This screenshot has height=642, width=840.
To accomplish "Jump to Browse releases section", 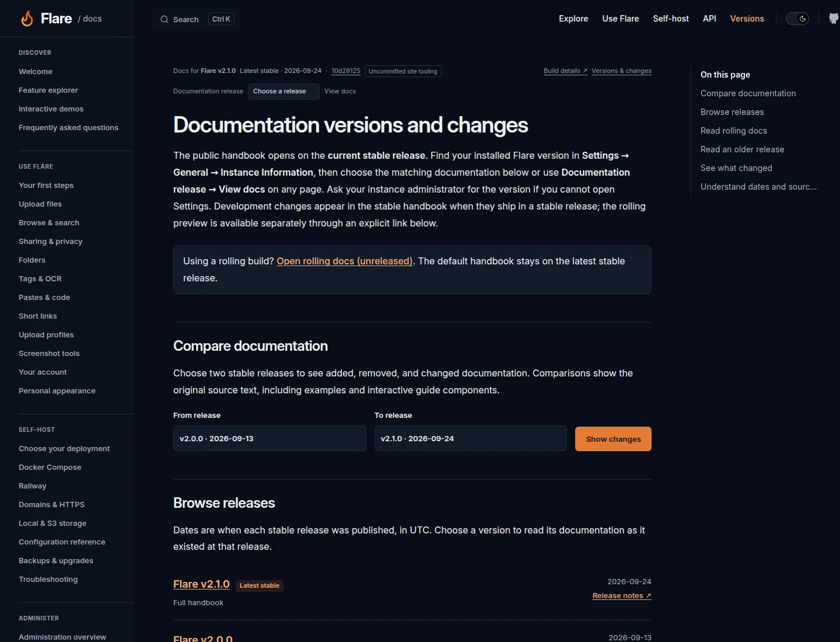I will click(732, 112).
